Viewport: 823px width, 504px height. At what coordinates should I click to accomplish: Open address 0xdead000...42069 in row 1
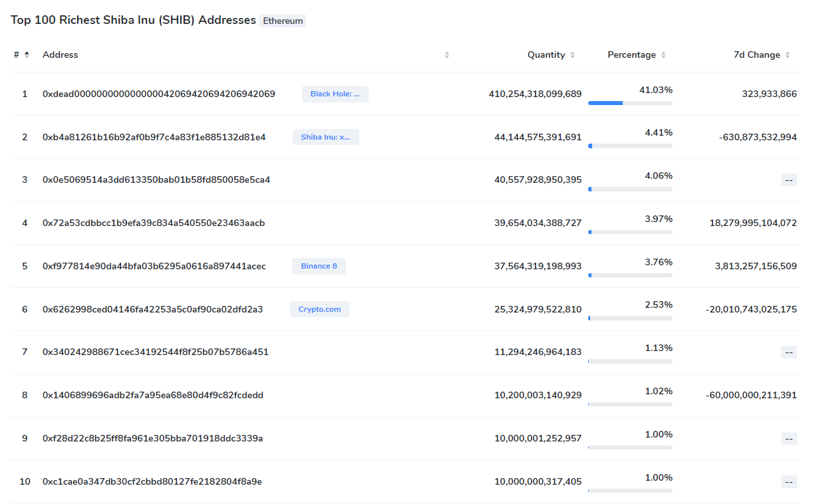[x=159, y=94]
